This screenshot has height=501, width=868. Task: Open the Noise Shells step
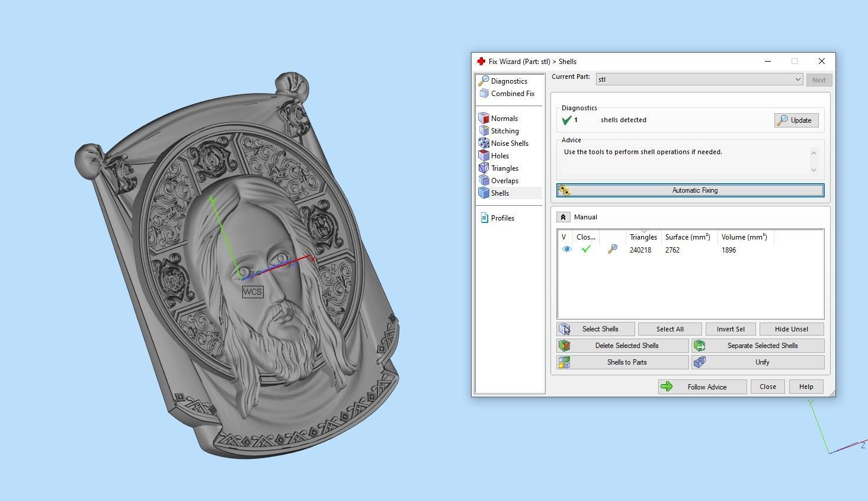coord(504,143)
